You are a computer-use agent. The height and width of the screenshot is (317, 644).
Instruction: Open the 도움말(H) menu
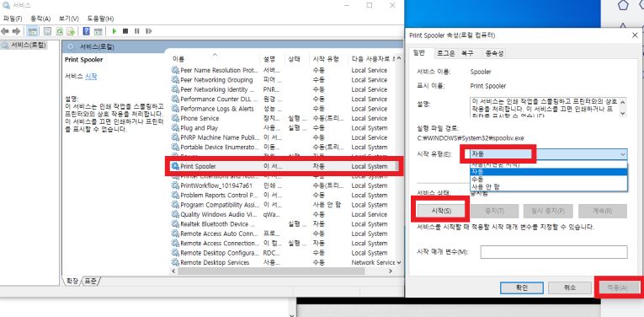click(100, 19)
